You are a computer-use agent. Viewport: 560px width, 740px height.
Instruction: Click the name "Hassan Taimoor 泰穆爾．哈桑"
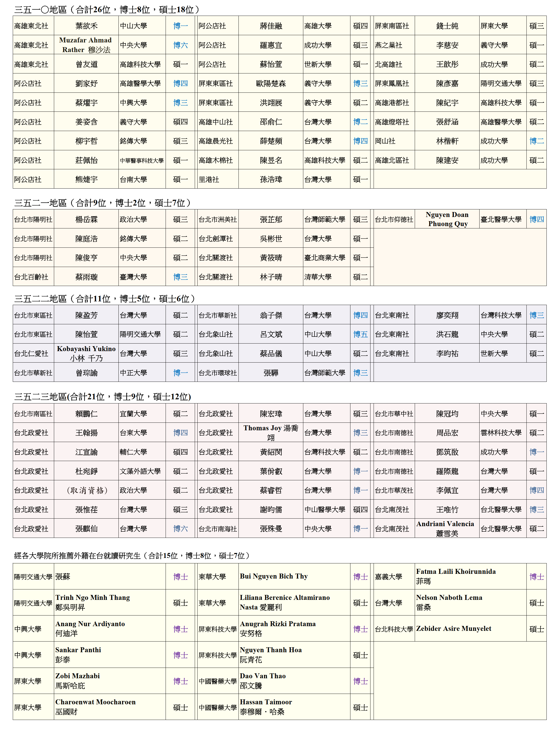pos(266,707)
